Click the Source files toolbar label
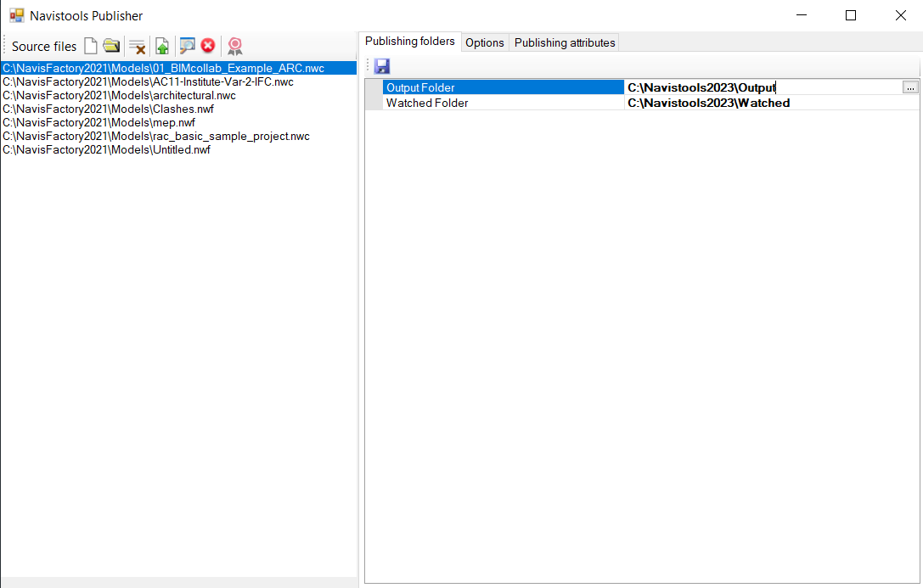The height and width of the screenshot is (588, 923). coord(44,47)
